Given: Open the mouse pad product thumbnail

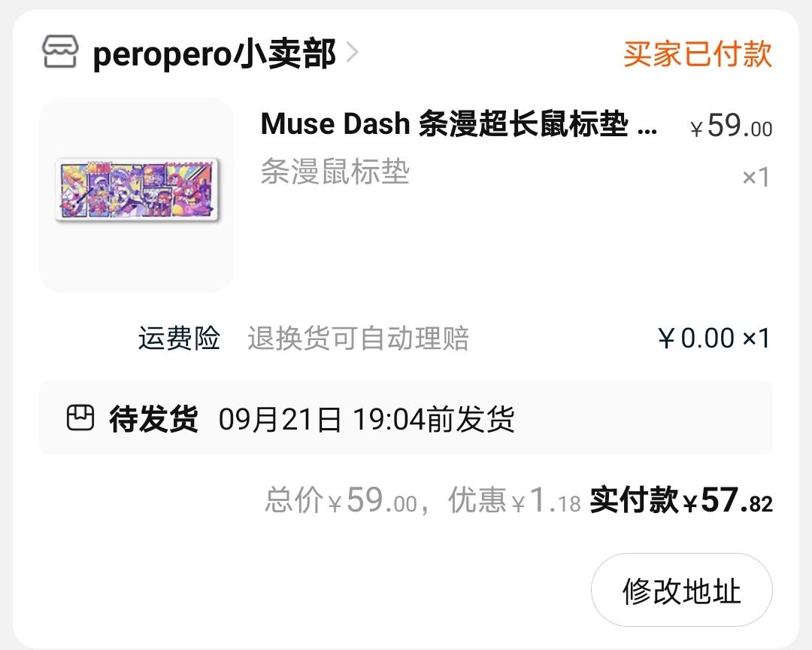Looking at the screenshot, I should 136,194.
